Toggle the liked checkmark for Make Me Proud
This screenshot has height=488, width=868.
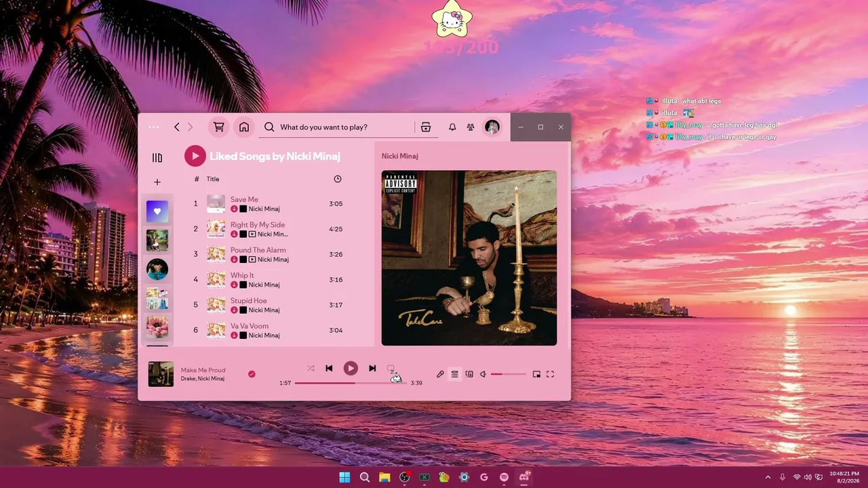coord(252,373)
